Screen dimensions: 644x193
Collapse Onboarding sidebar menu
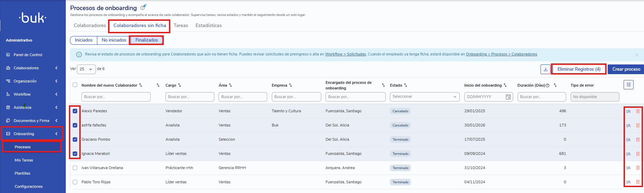[x=33, y=134]
